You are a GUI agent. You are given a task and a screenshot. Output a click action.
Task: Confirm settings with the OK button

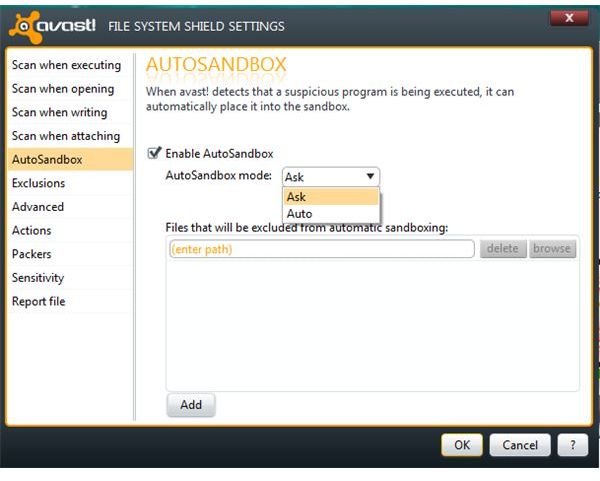coord(462,445)
